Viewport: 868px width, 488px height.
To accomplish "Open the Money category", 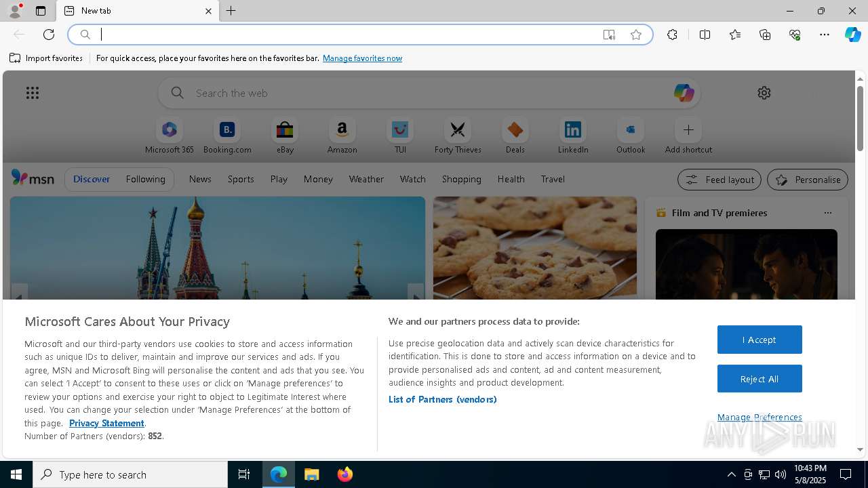I will pyautogui.click(x=318, y=179).
